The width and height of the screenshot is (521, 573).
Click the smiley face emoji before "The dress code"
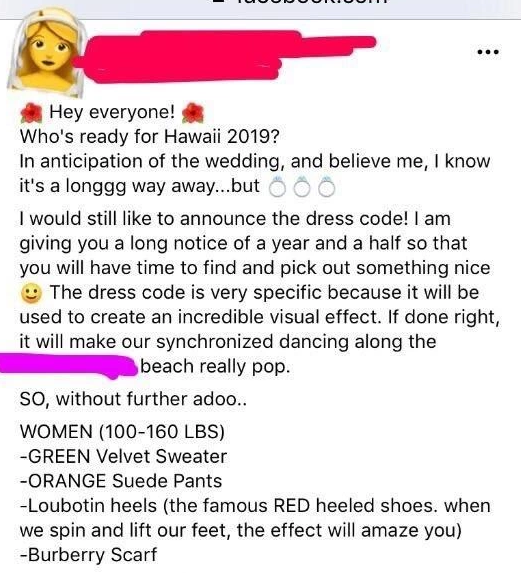31,293
